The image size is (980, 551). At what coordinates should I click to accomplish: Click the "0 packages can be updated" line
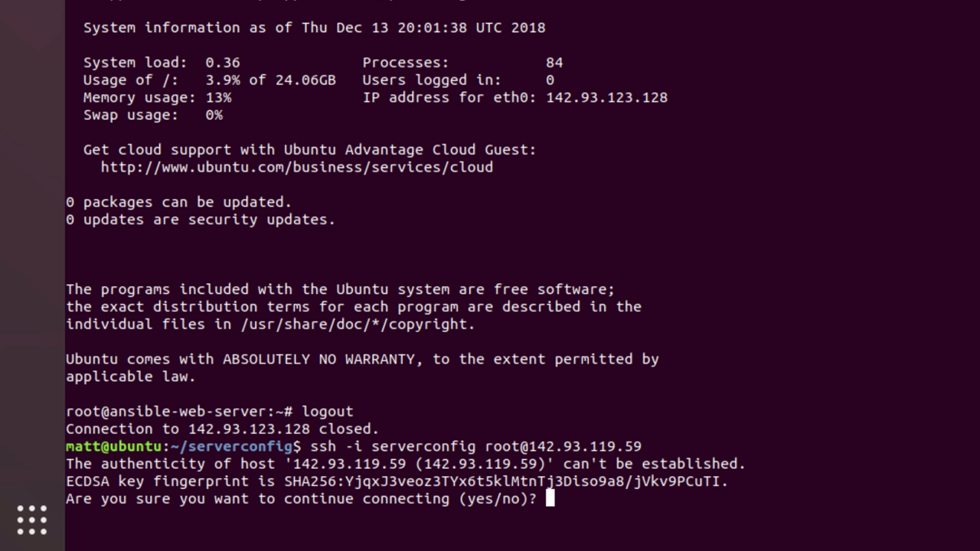178,203
